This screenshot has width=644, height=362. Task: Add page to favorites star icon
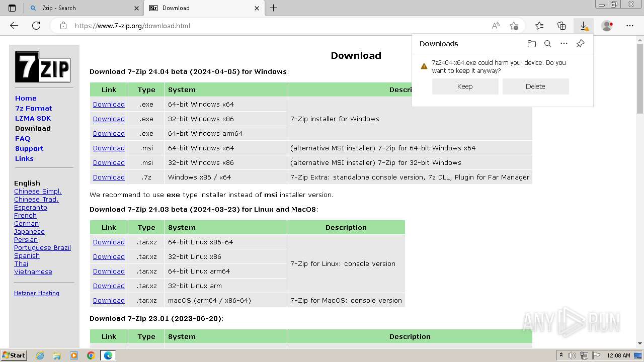[514, 26]
